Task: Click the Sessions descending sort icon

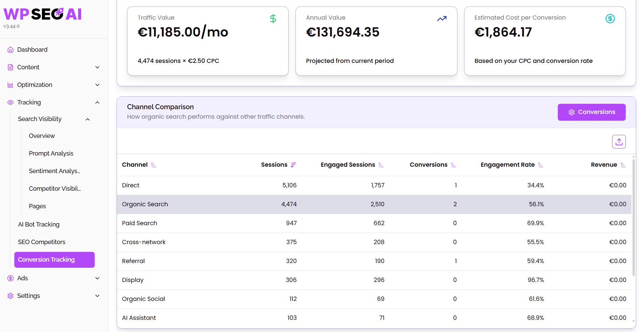Action: coord(293,165)
